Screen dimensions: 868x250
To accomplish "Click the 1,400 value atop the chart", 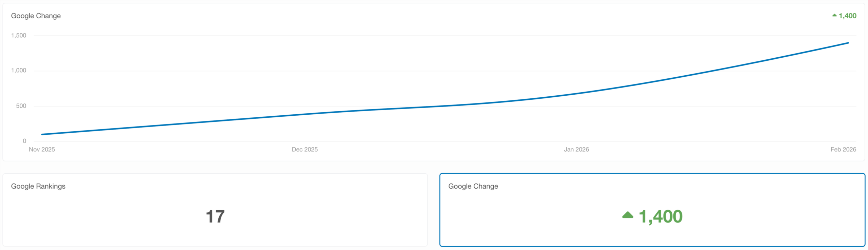I will pos(847,16).
